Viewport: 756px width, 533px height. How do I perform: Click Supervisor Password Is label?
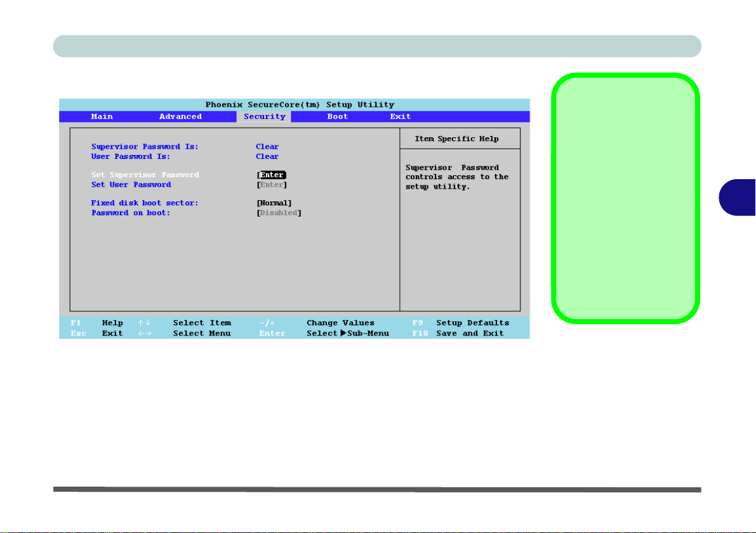145,147
